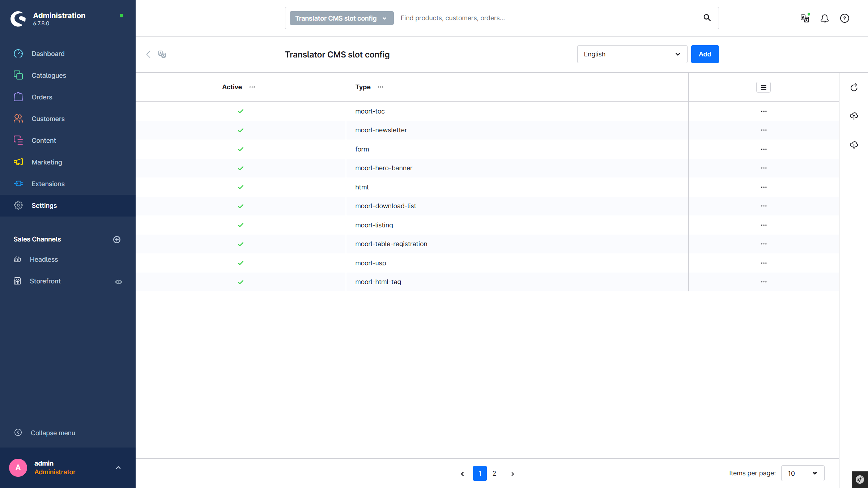868x488 pixels.
Task: Open the help question mark icon
Action: tap(844, 18)
